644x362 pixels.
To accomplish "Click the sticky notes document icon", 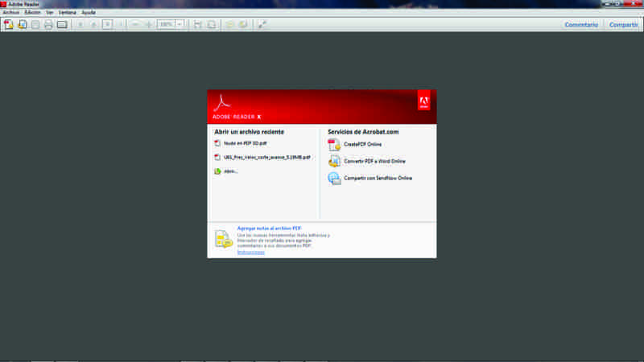I will 224,239.
